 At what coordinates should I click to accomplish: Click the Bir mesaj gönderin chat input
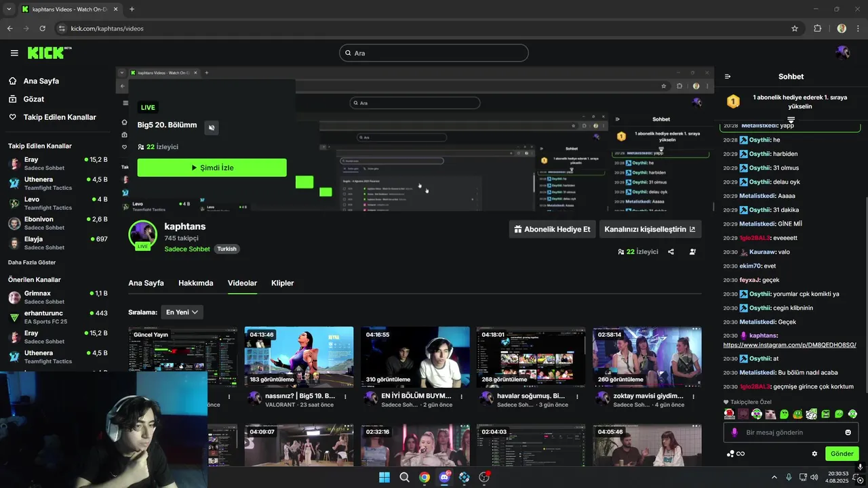[791, 432]
